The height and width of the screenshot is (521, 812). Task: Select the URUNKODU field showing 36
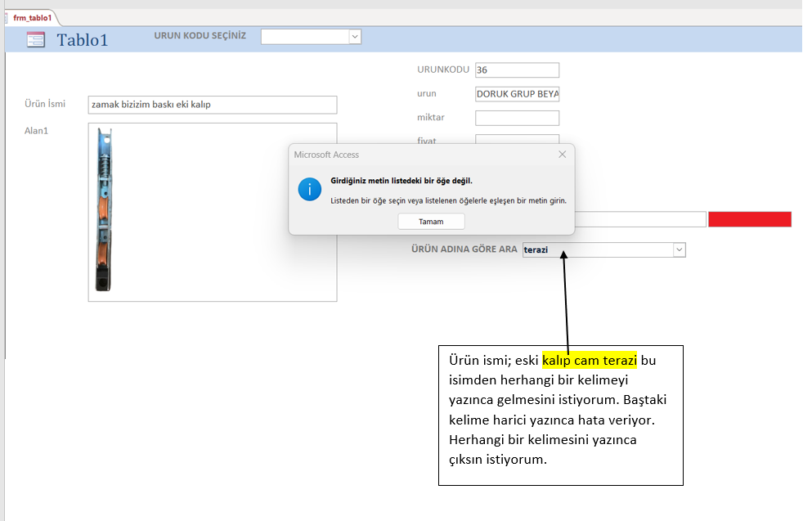click(517, 70)
